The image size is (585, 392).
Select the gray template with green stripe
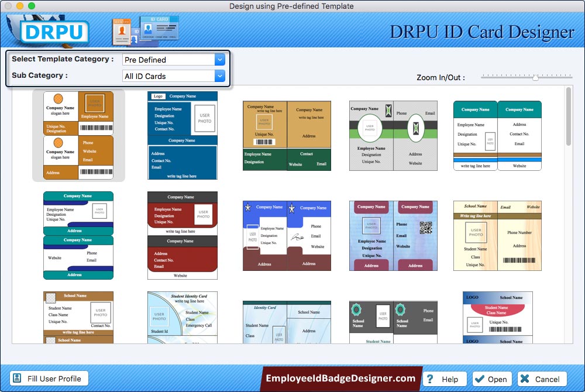393,136
